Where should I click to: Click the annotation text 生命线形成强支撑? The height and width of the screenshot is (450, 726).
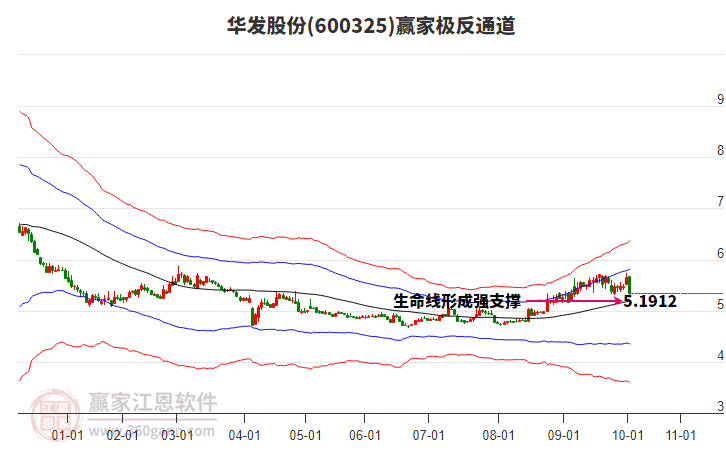click(457, 301)
